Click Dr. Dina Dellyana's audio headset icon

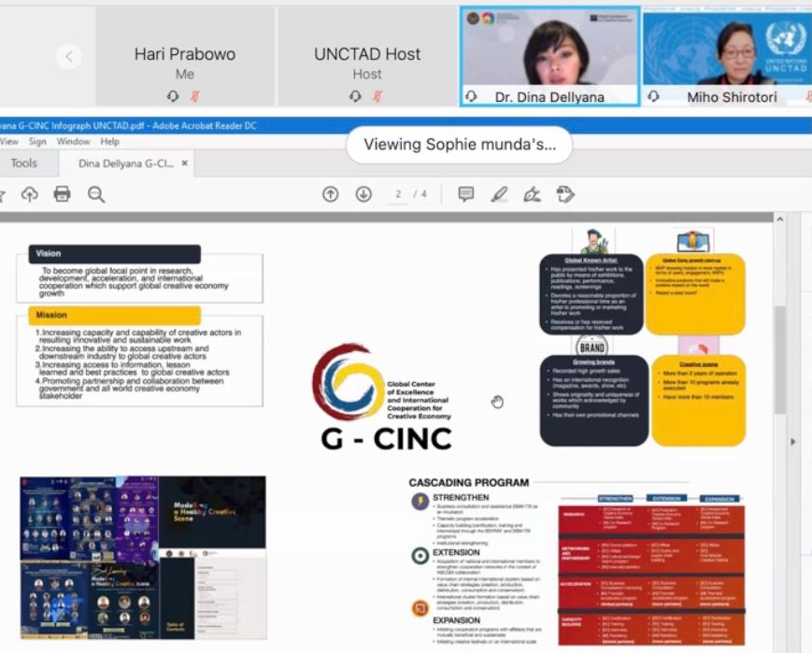click(471, 96)
